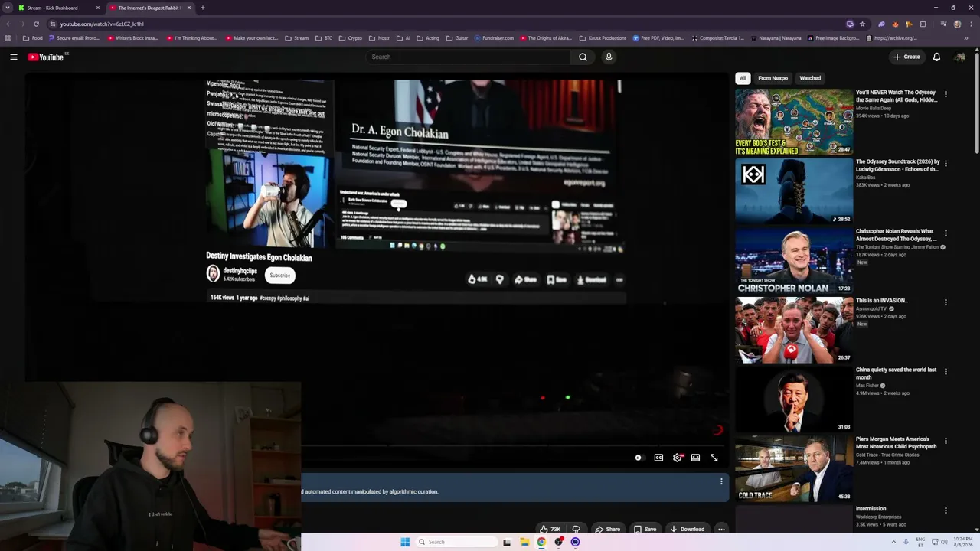Image resolution: width=980 pixels, height=551 pixels.
Task: Open the Guitar bookmarks folder
Action: click(457, 38)
